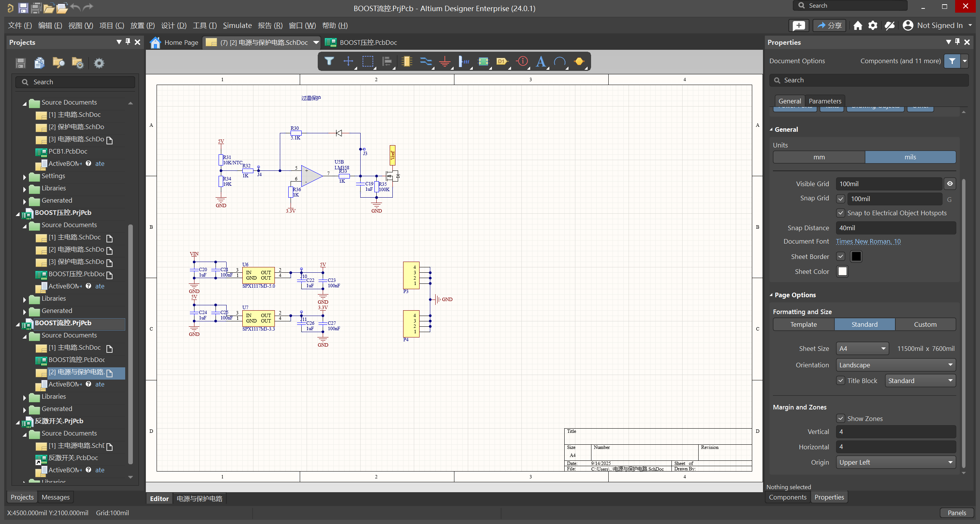Click the Not Signed In account button
The image size is (980, 524).
[937, 26]
